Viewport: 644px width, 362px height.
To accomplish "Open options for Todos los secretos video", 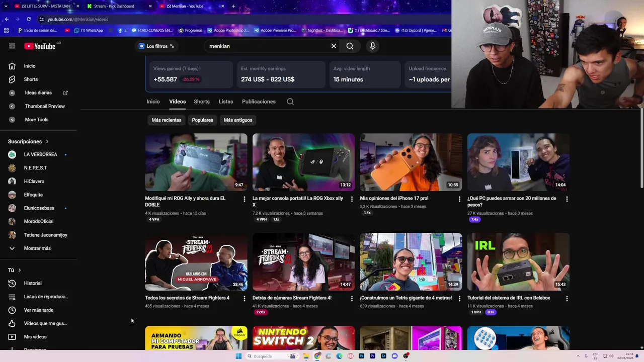I will (x=245, y=299).
